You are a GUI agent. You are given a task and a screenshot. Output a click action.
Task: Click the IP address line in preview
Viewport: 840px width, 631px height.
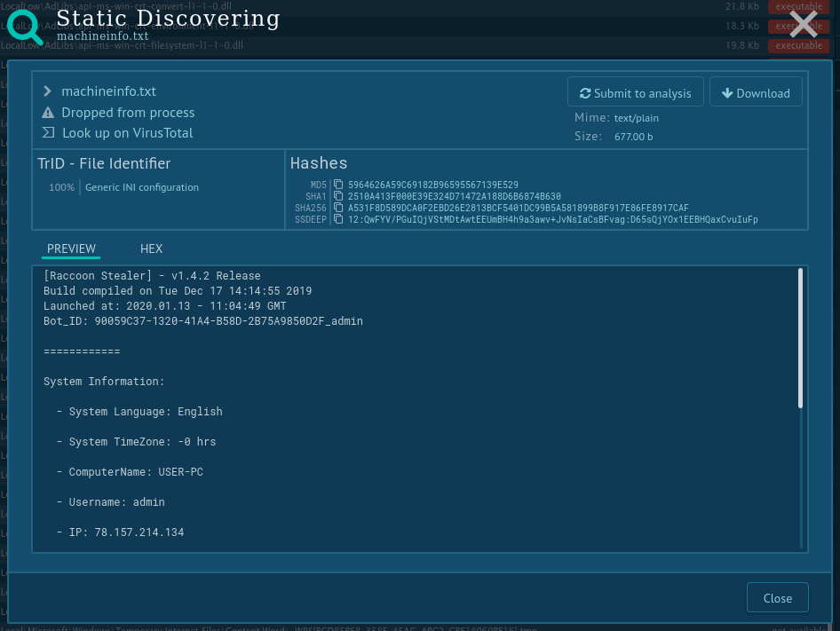point(120,532)
